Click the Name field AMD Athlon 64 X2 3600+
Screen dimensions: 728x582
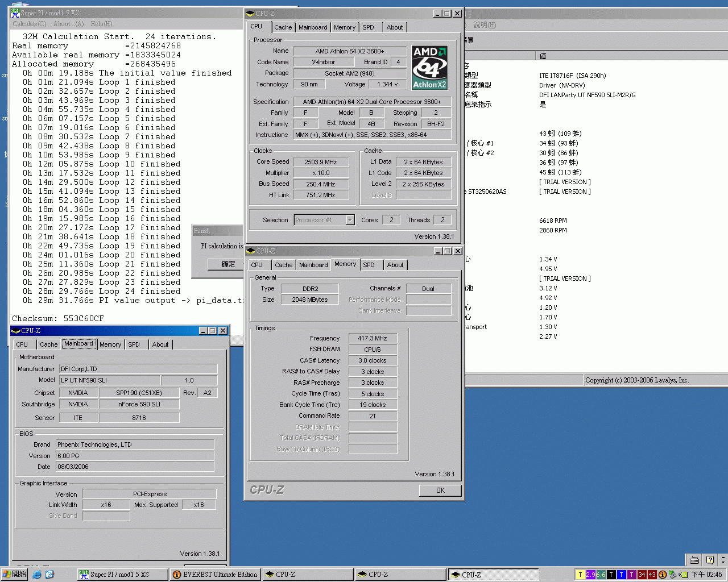(x=350, y=51)
